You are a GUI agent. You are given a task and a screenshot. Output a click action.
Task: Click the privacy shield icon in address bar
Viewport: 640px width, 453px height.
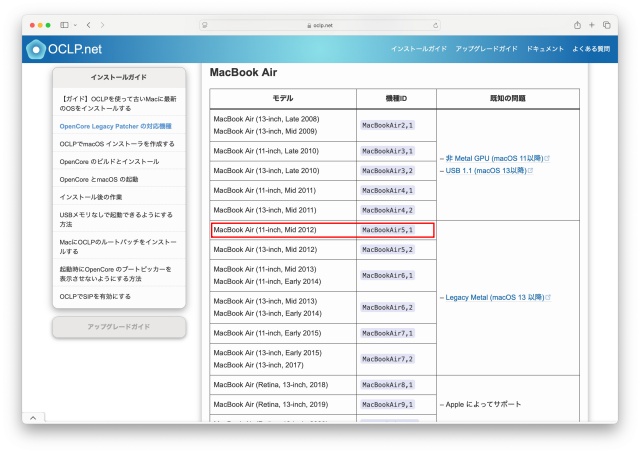(205, 24)
